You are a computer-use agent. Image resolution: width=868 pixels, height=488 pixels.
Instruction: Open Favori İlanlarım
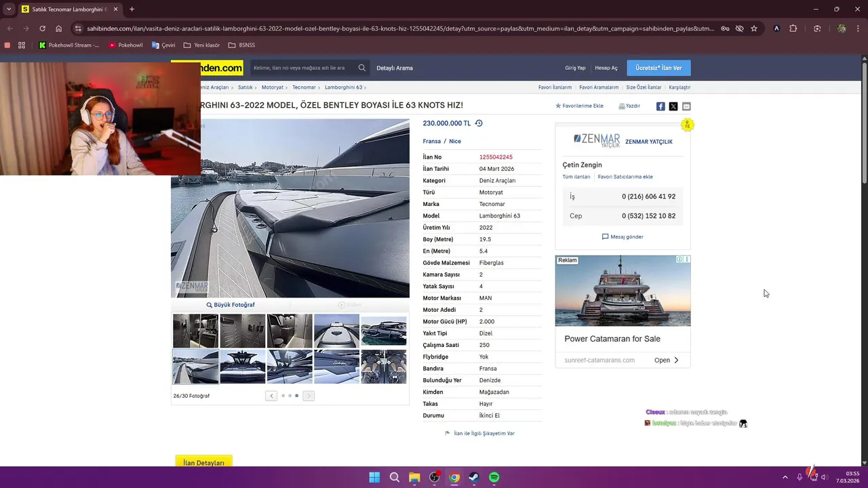tap(555, 87)
